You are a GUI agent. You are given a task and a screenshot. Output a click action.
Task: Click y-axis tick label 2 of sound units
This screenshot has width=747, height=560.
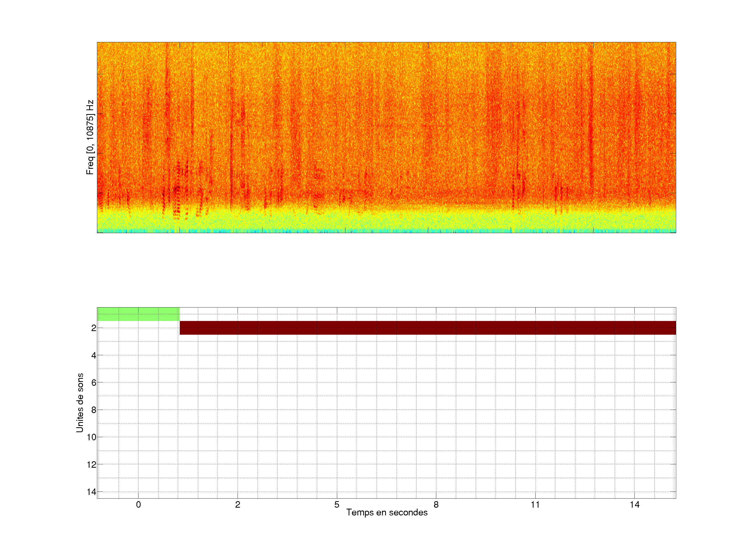94,328
